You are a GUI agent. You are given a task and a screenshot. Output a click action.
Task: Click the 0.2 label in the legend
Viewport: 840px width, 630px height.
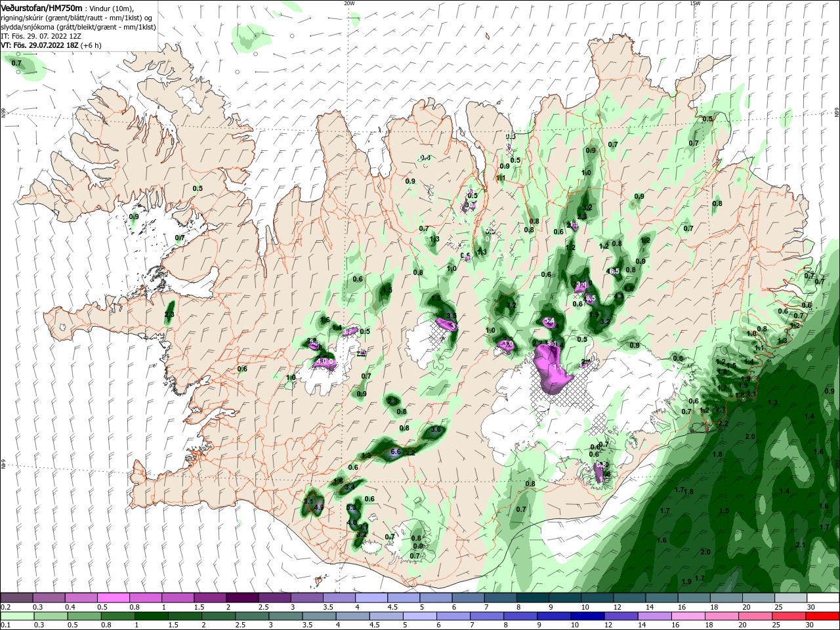pyautogui.click(x=5, y=607)
